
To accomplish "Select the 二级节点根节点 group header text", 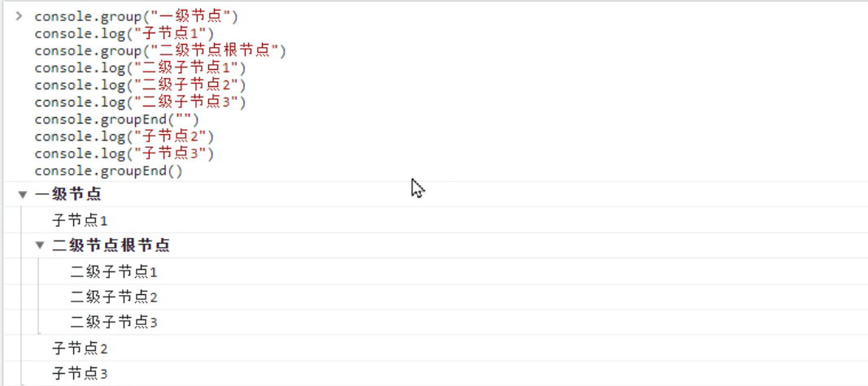I will click(111, 245).
